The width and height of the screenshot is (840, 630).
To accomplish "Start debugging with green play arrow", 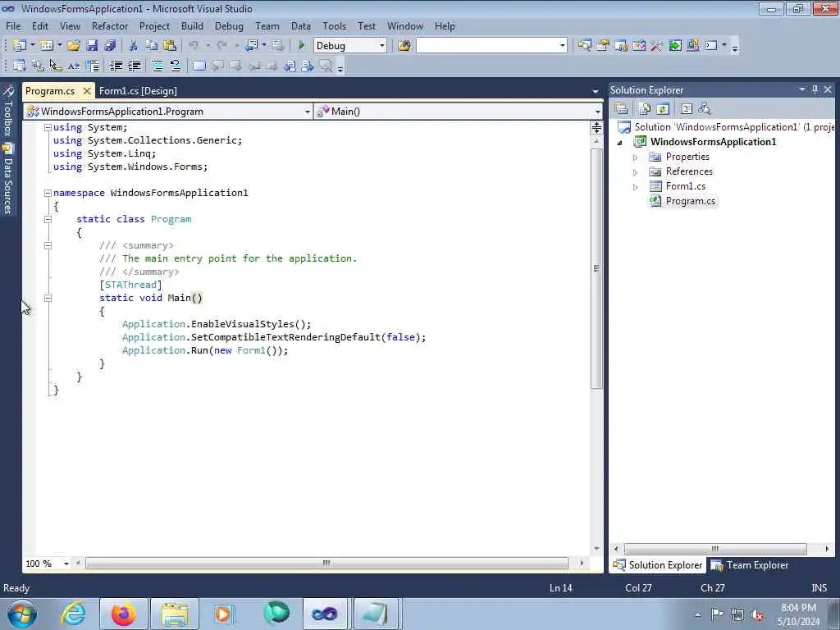I will pyautogui.click(x=302, y=46).
